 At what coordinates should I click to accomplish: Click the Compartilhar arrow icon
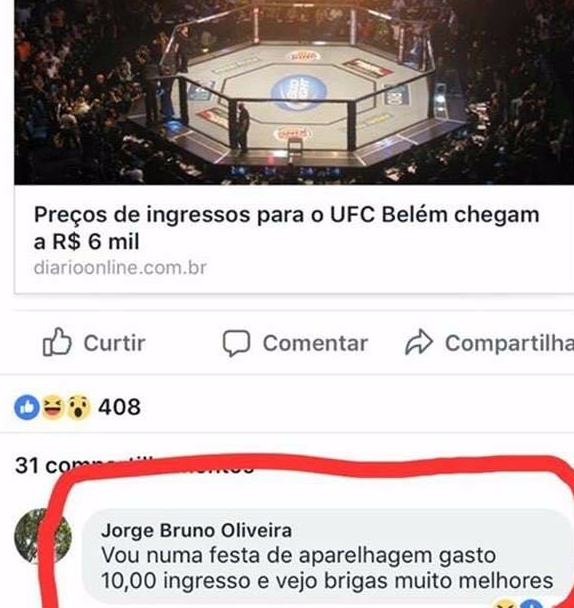click(418, 342)
